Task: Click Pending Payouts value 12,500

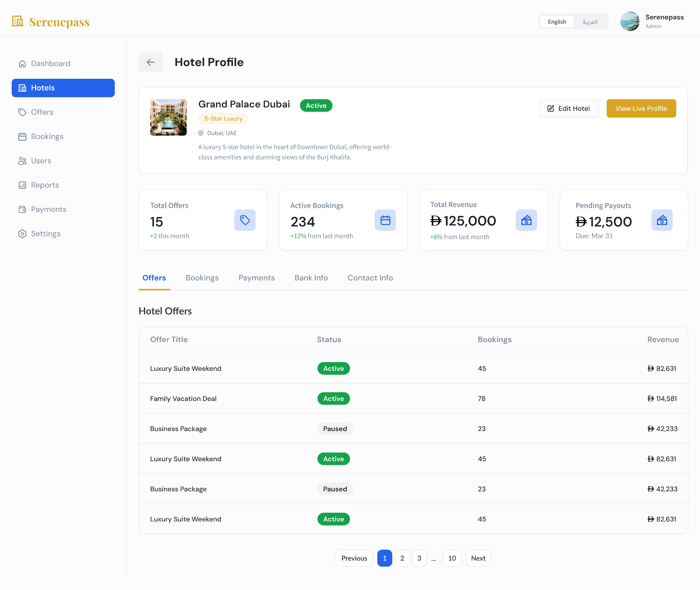Action: click(604, 222)
